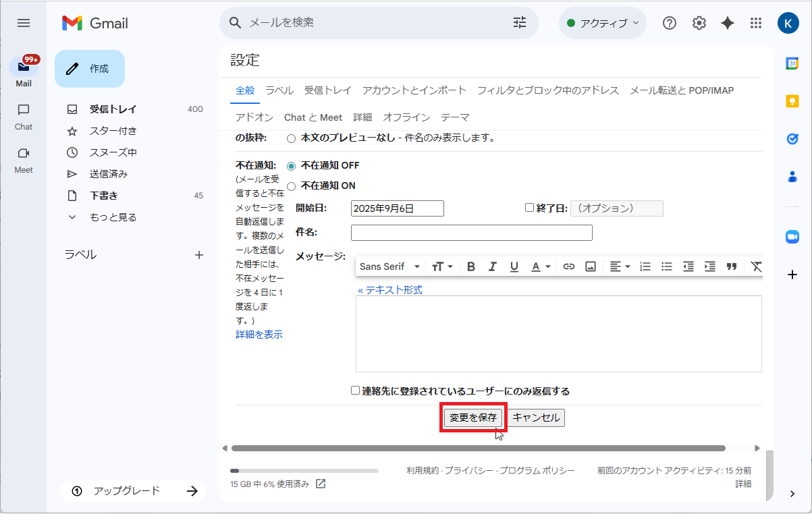Open the Google apps grid icon
Image resolution: width=812 pixels, height=514 pixels.
pyautogui.click(x=756, y=22)
